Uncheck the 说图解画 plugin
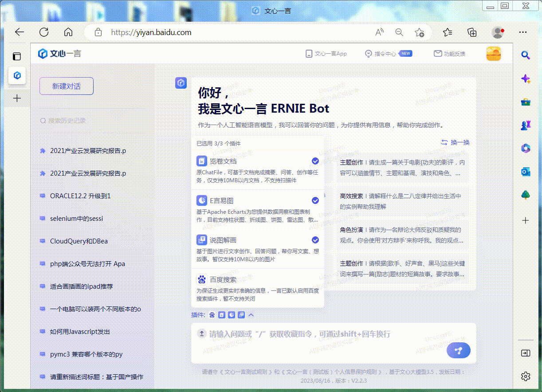 [x=315, y=240]
